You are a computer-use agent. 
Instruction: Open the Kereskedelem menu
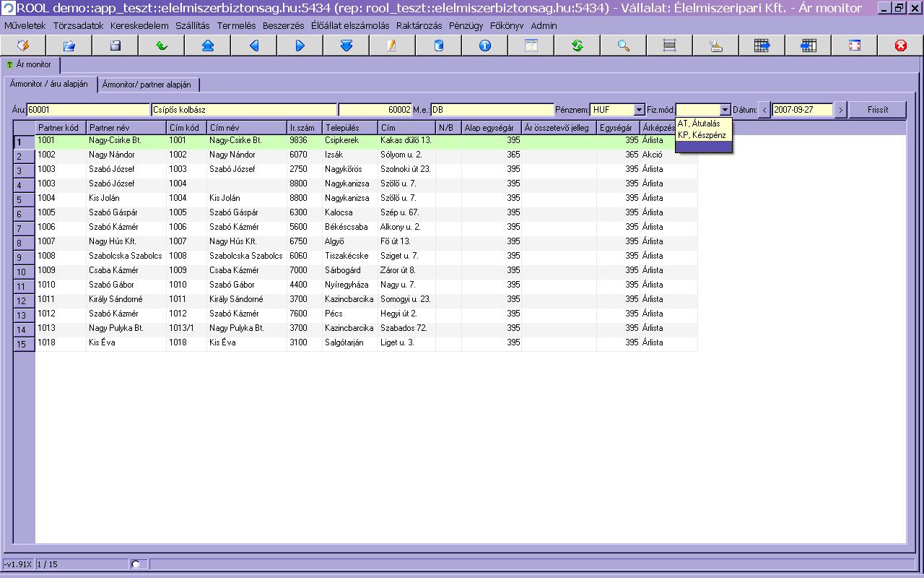139,25
